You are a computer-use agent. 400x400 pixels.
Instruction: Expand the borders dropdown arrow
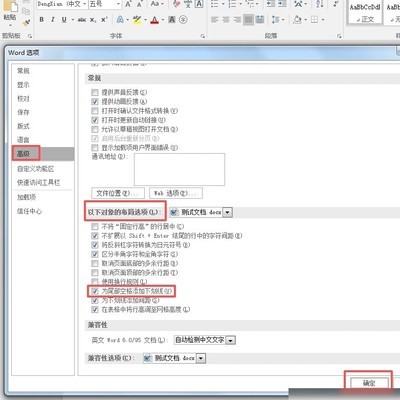(x=323, y=20)
